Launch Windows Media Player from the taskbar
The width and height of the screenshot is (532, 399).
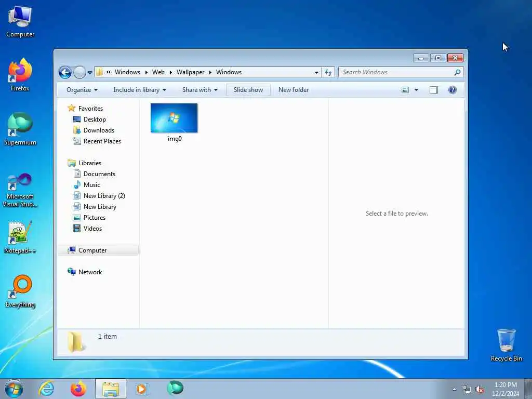(x=141, y=389)
